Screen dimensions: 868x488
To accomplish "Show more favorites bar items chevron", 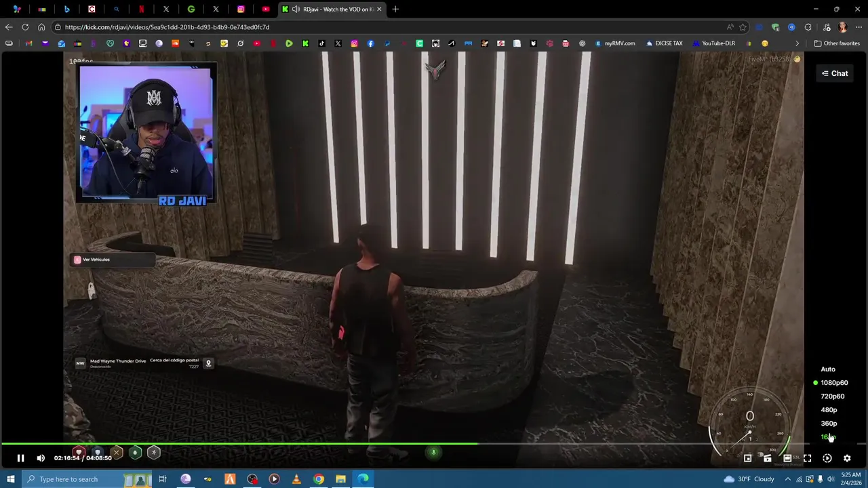I will (798, 43).
